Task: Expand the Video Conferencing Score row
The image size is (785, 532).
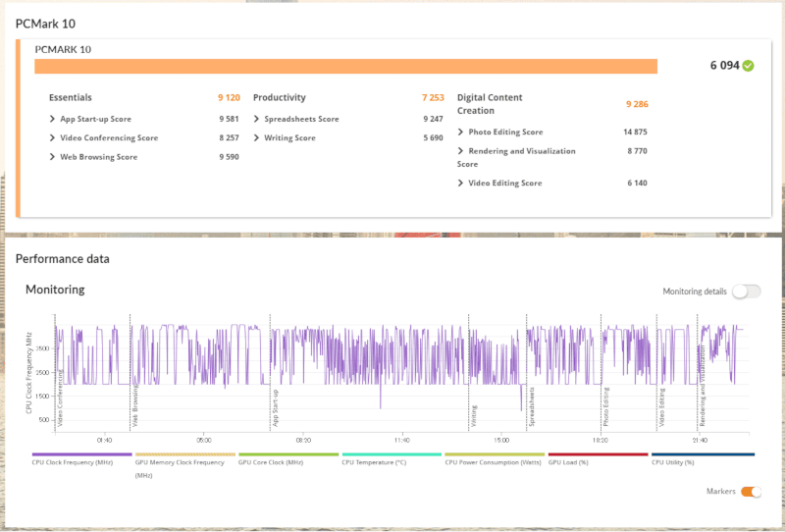Action: click(109, 137)
